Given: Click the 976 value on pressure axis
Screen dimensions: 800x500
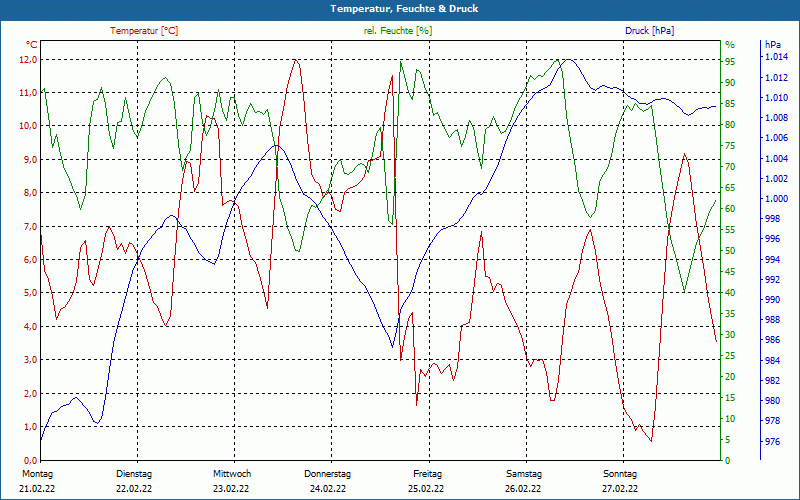Looking at the screenshot, I should pos(773,442).
